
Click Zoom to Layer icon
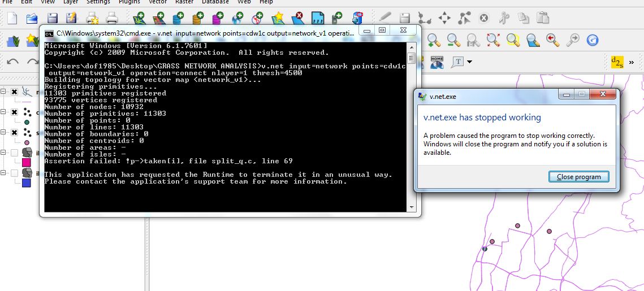(x=533, y=40)
